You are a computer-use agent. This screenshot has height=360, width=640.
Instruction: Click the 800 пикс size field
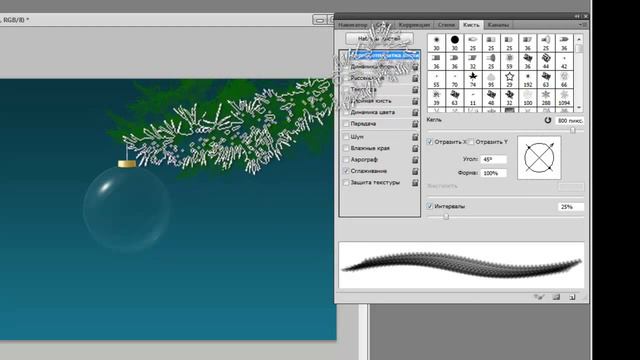point(571,121)
